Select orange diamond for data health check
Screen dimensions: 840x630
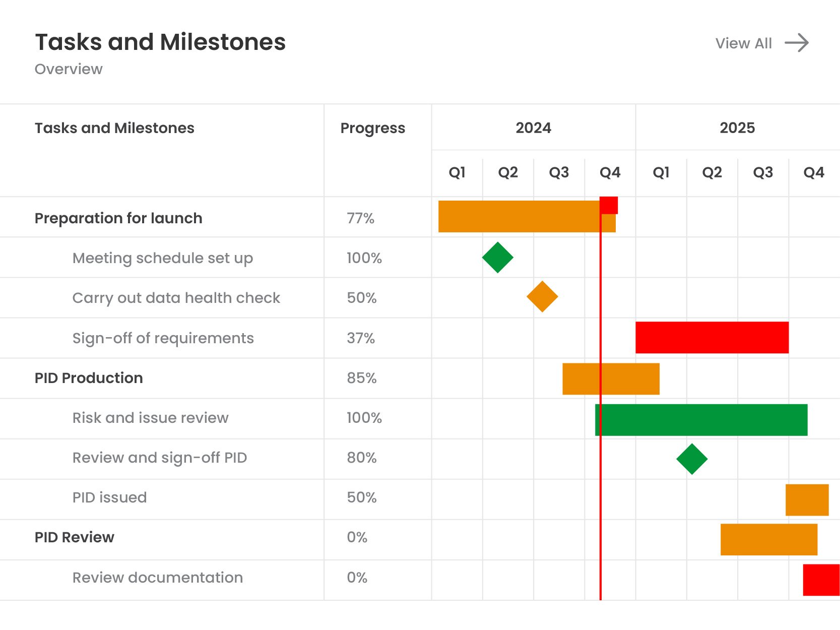click(x=542, y=297)
